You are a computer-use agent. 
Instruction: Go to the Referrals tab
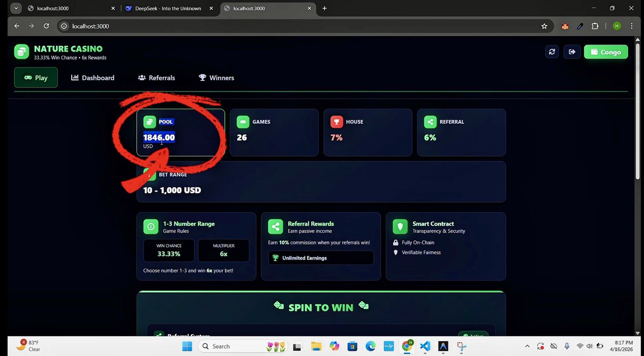[x=157, y=78]
